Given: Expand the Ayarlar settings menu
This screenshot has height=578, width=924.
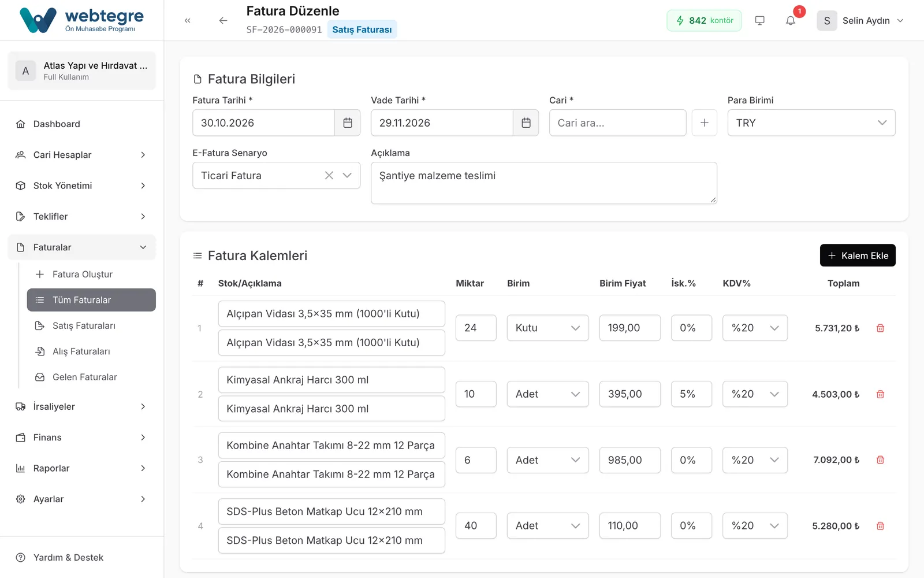Looking at the screenshot, I should point(82,499).
